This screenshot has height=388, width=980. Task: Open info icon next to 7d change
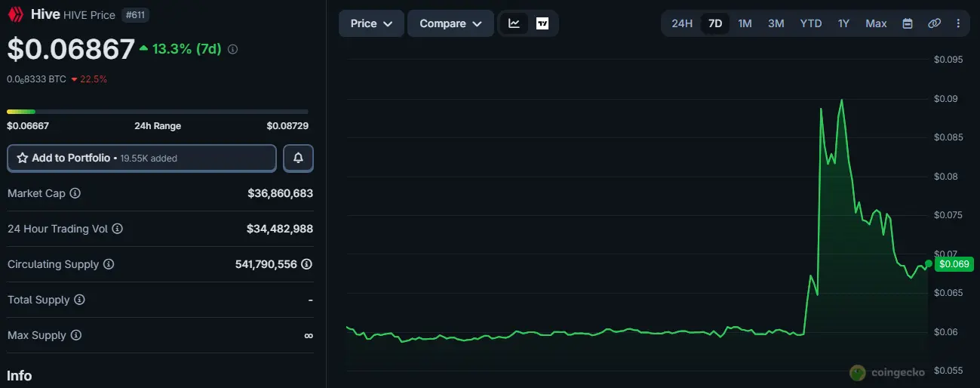pos(232,49)
